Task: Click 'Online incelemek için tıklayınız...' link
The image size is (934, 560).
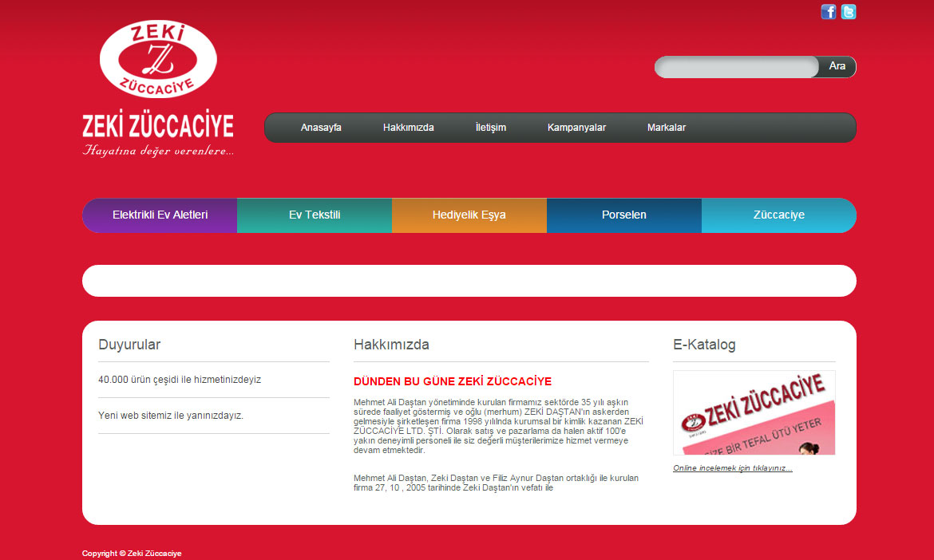Action: tap(733, 468)
